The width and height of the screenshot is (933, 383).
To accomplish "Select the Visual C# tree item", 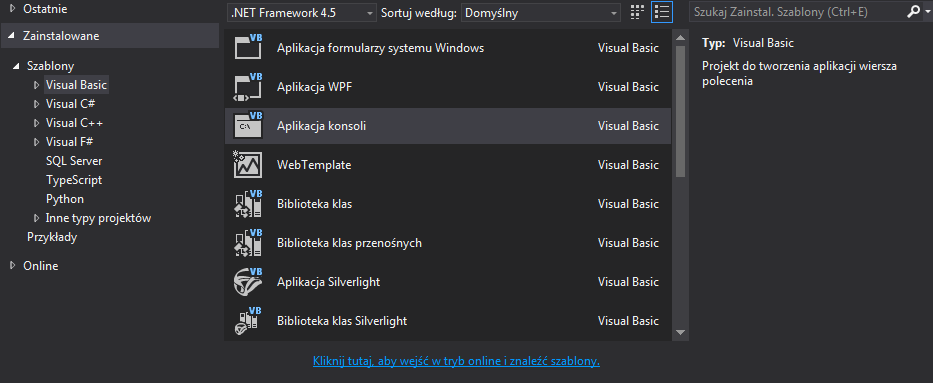I will click(x=71, y=104).
